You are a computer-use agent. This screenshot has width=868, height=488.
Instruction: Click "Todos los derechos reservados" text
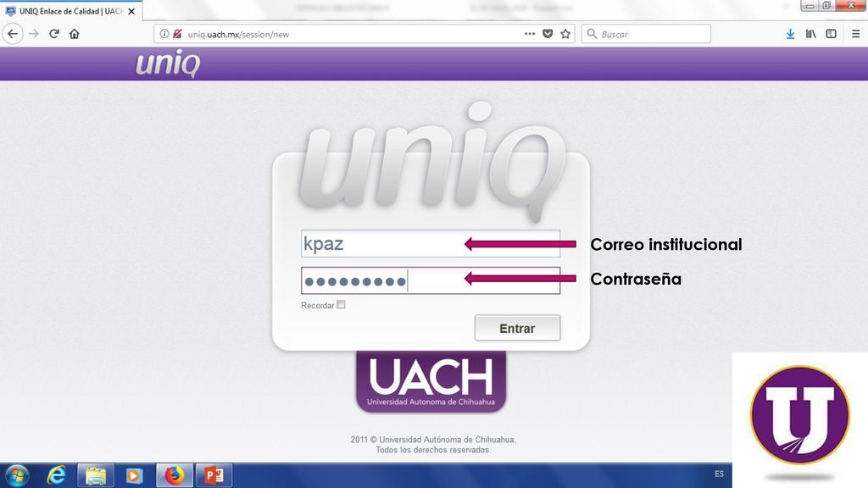coord(433,450)
